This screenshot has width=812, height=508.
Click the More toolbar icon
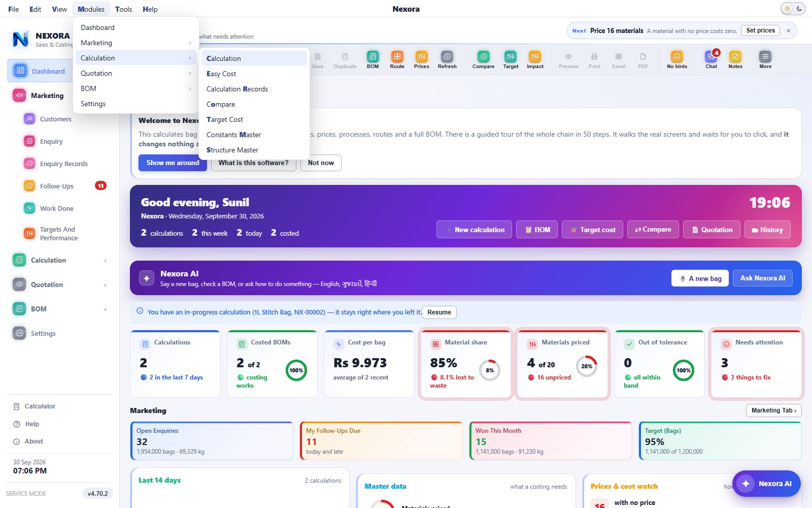(765, 59)
